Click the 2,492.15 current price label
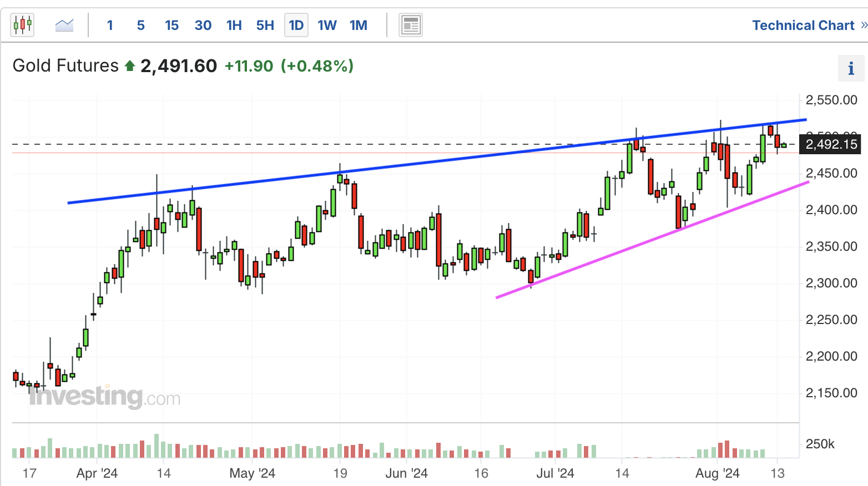 [x=831, y=145]
